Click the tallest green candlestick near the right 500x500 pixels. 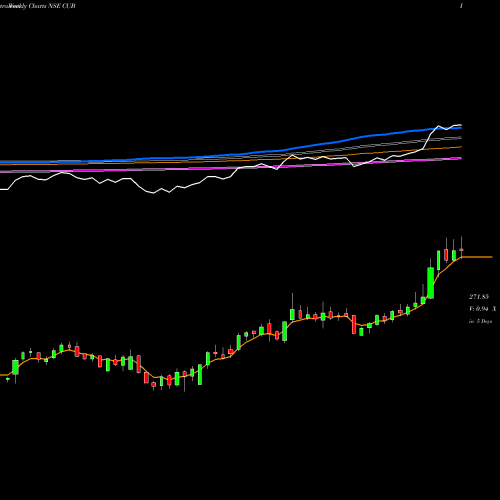click(431, 283)
